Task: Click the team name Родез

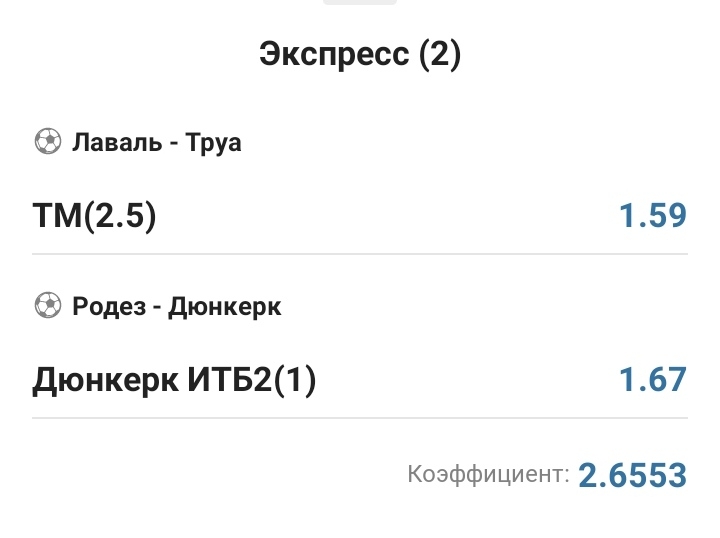Action: (107, 306)
